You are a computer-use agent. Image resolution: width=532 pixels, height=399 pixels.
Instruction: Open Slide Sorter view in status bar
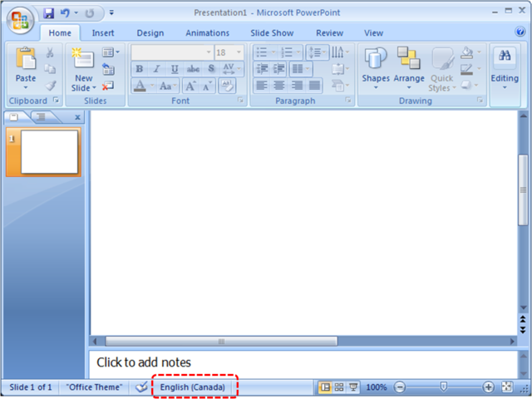tap(338, 387)
